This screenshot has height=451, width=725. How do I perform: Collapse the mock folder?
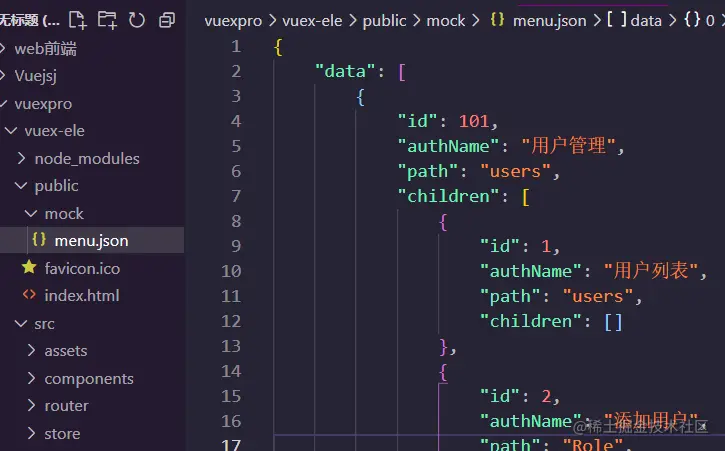click(x=31, y=213)
